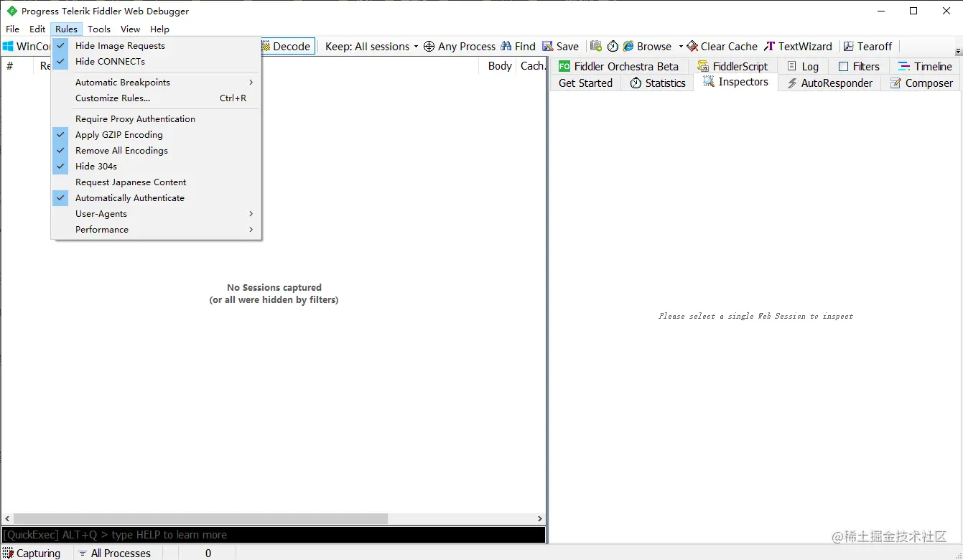Click the Cach. column header
963x560 pixels.
531,66
